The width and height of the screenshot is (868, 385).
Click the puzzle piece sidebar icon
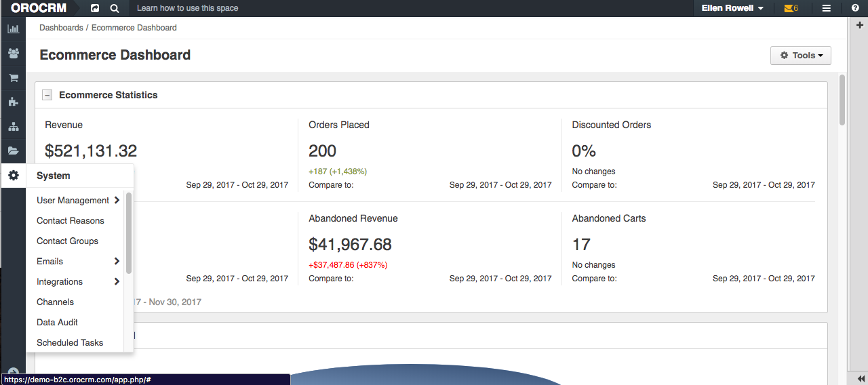pos(13,102)
